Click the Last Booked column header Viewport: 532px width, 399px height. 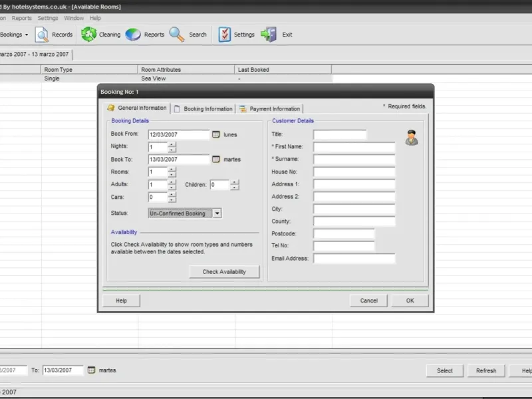pos(283,70)
